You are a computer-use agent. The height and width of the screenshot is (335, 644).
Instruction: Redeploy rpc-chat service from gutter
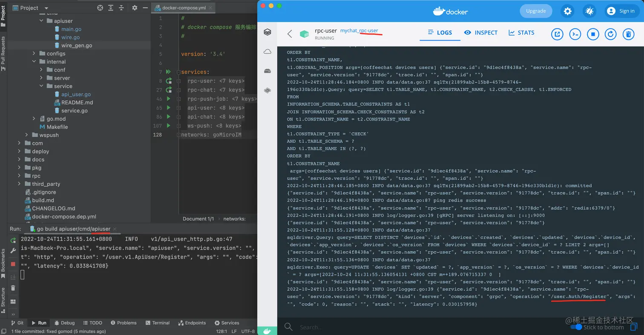[x=169, y=90]
